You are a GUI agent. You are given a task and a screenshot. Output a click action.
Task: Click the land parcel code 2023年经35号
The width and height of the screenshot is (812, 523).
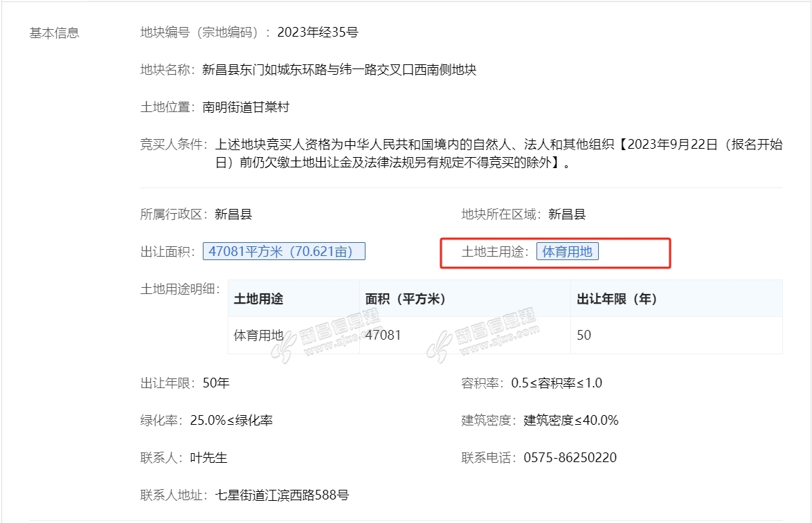(x=317, y=32)
